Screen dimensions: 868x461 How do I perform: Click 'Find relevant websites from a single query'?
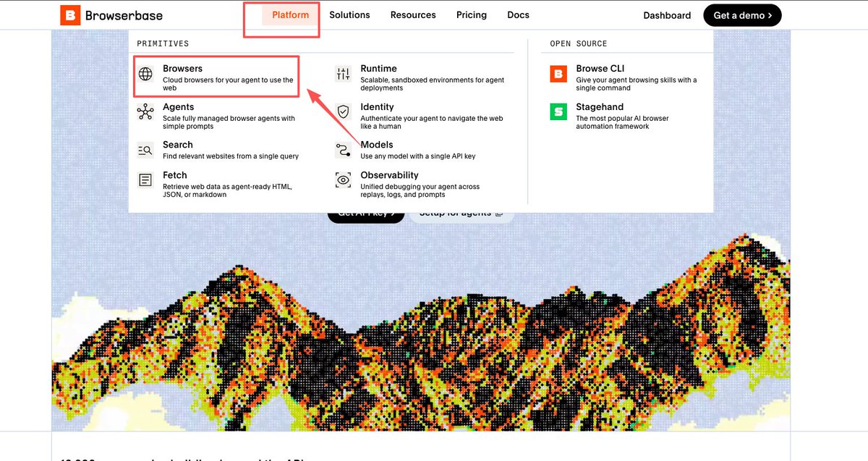coord(231,156)
